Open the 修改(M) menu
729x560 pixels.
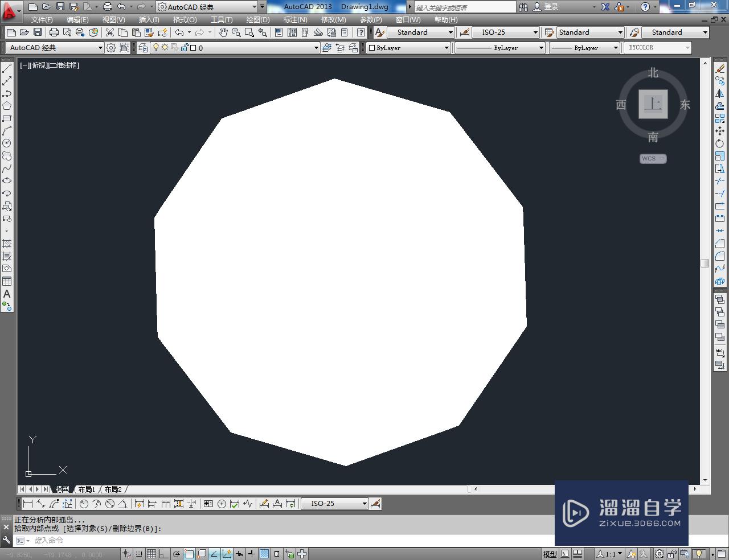coord(333,20)
